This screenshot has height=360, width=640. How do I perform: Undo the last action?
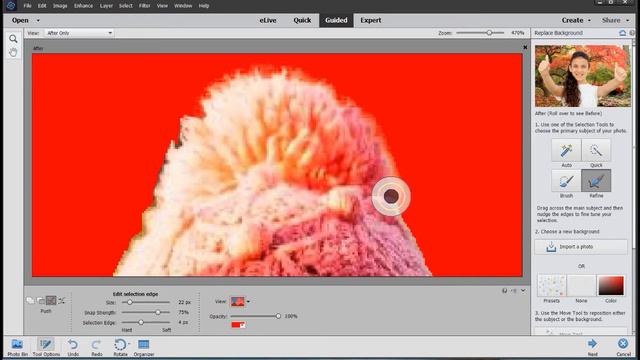click(x=73, y=347)
